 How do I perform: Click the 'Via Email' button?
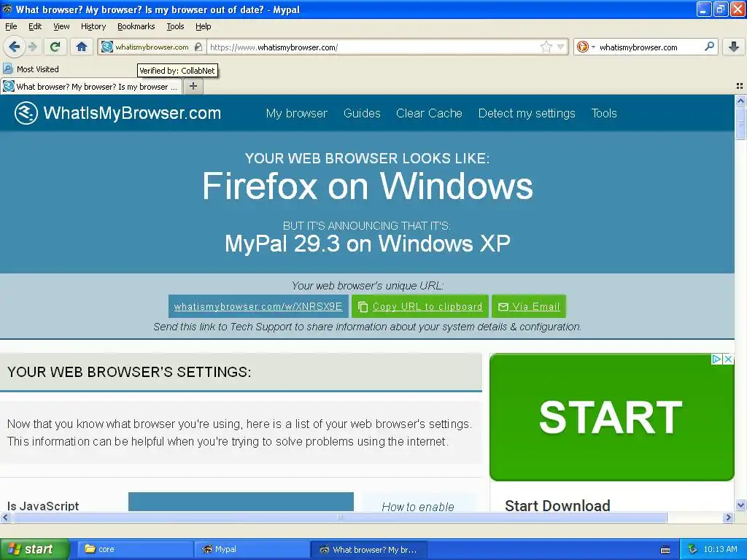[x=529, y=306]
